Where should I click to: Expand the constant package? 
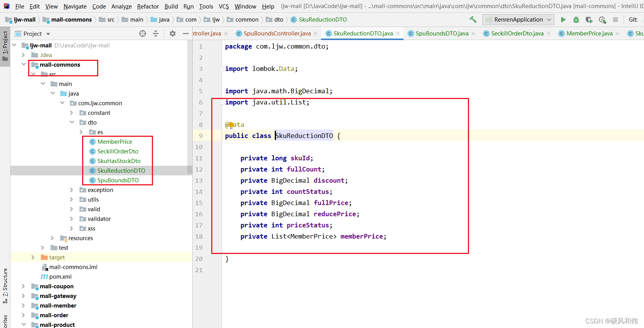click(72, 113)
